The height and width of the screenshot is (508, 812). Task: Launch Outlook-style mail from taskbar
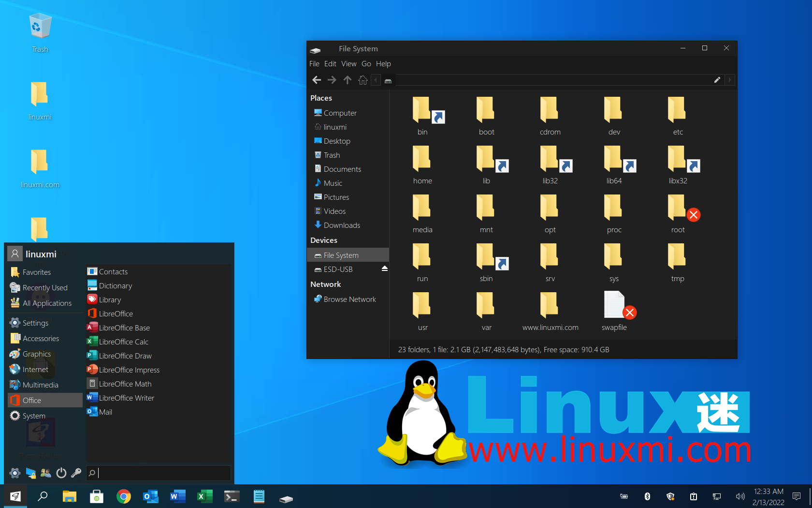[x=151, y=496]
